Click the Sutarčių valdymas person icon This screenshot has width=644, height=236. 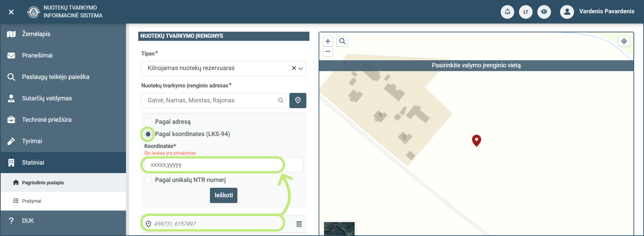pos(11,98)
